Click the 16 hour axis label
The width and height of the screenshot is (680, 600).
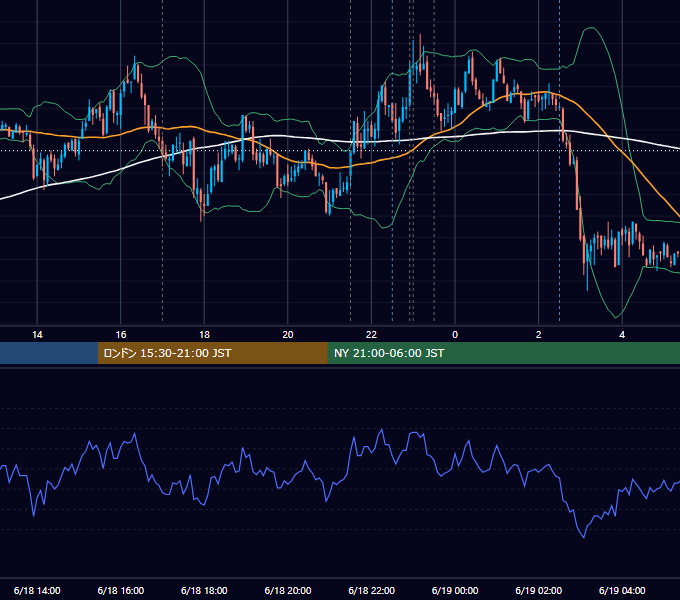[x=121, y=335]
